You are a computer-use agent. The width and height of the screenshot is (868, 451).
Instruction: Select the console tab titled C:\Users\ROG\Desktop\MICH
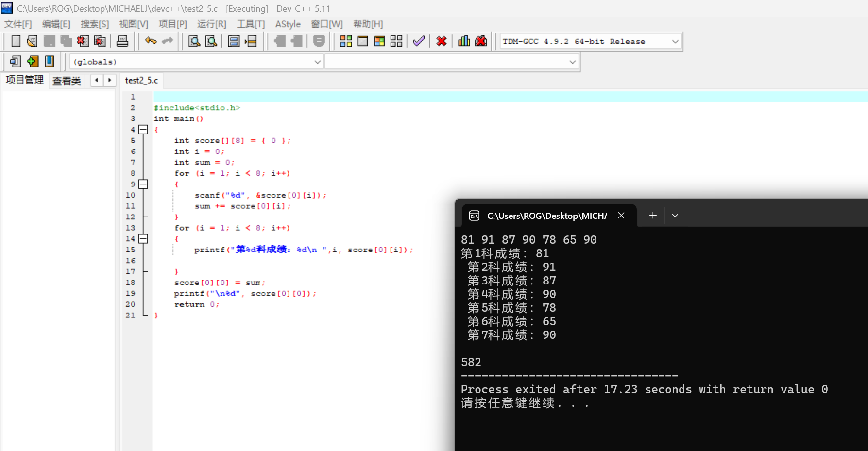click(547, 216)
